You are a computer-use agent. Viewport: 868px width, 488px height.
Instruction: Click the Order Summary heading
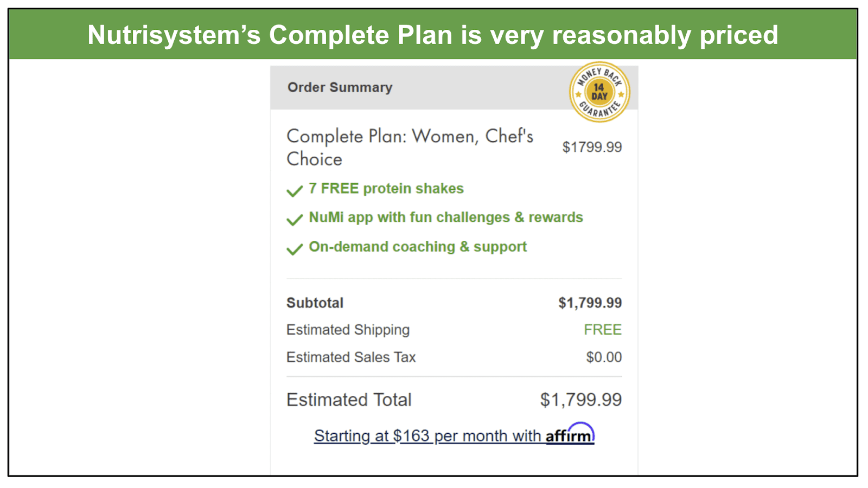(x=340, y=87)
